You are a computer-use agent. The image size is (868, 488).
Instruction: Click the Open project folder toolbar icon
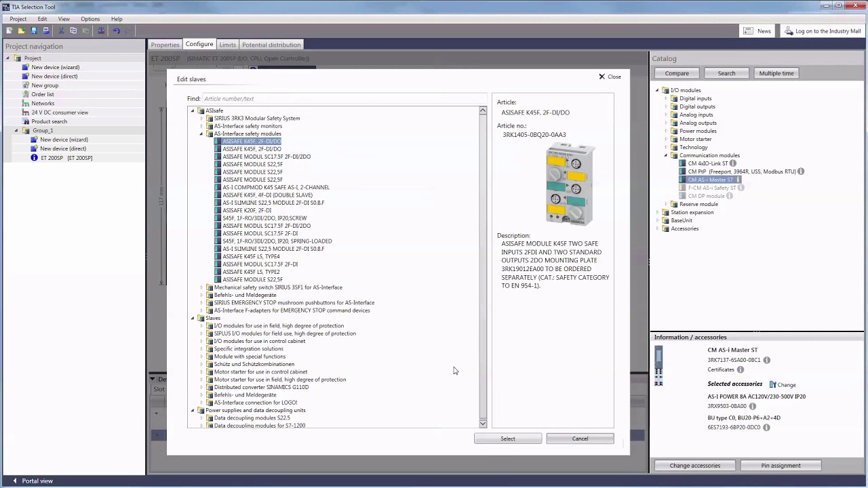[x=21, y=30]
